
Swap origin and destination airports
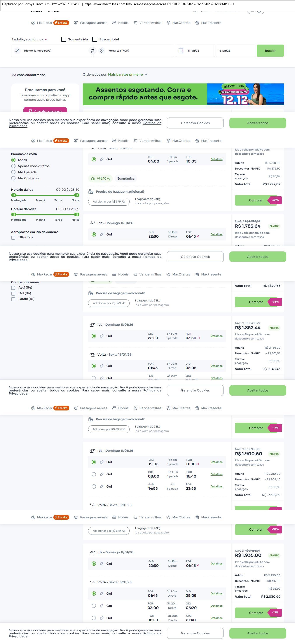[92, 51]
